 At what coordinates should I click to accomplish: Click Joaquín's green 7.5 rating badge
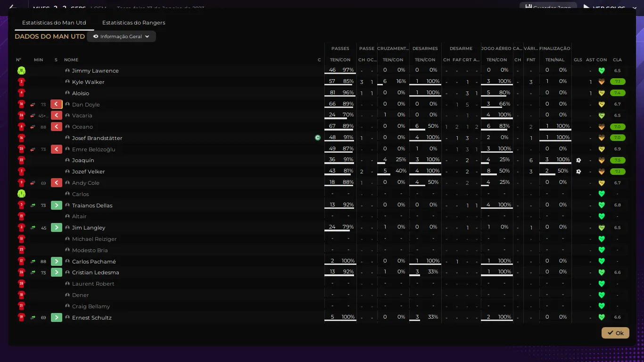617,160
